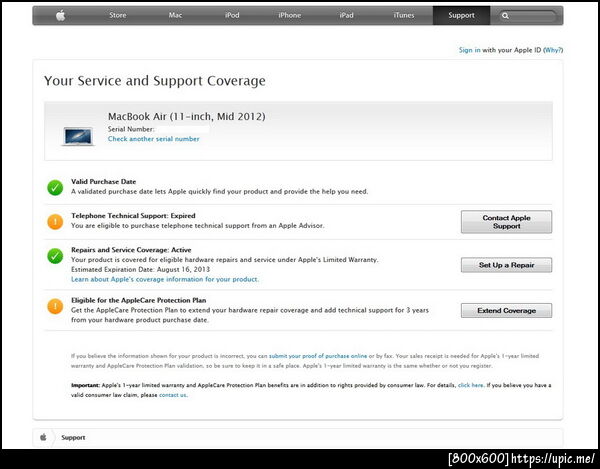Open the Mac tab
Screen dimensions: 600x469
175,15
